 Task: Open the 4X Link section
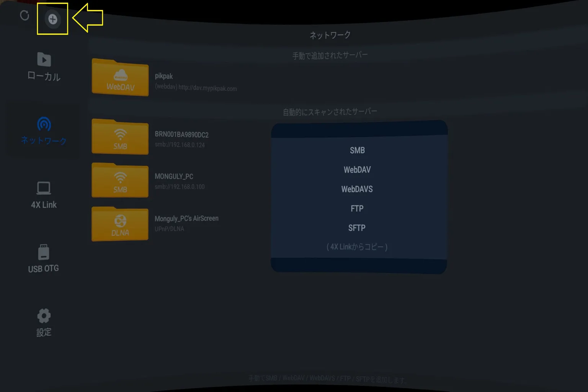[x=44, y=195]
